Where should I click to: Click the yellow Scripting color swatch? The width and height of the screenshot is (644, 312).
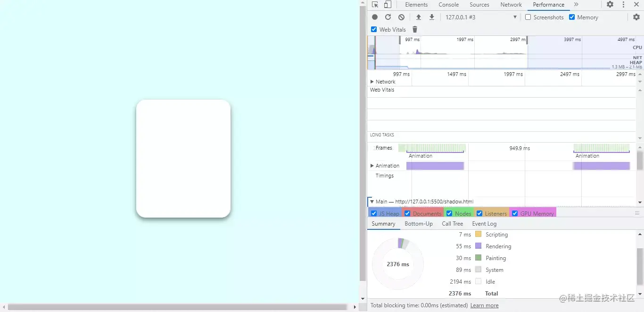[x=478, y=234]
